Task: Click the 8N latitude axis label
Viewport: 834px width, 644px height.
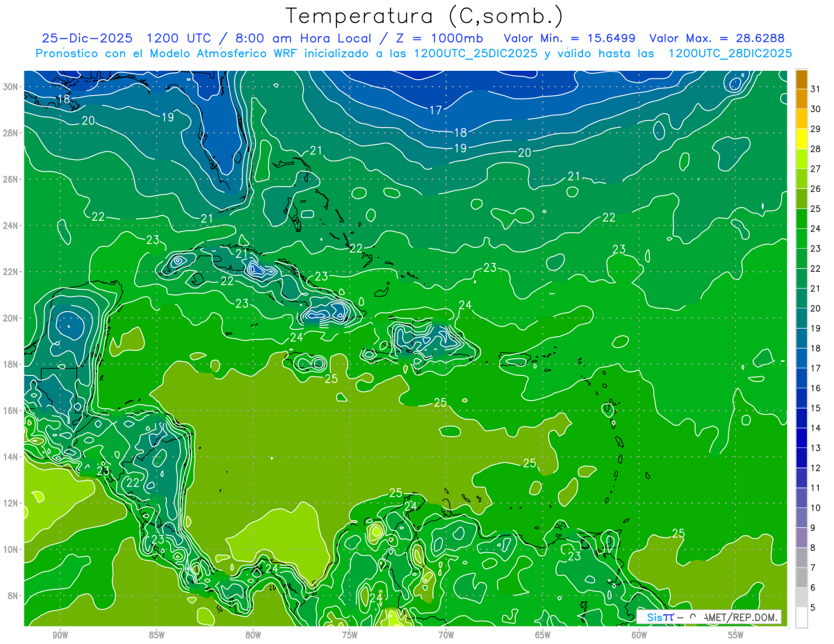Action: tap(14, 595)
